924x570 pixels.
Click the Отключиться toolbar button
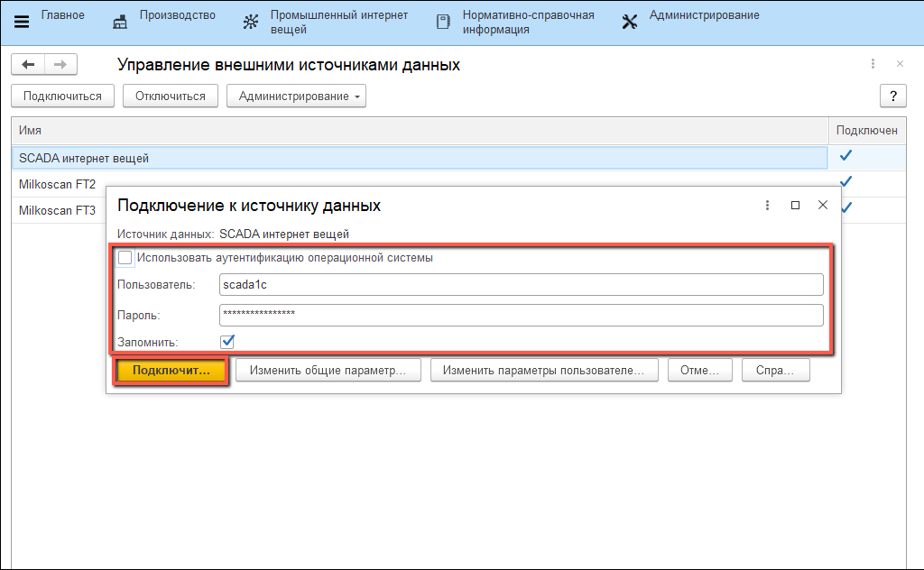click(171, 97)
